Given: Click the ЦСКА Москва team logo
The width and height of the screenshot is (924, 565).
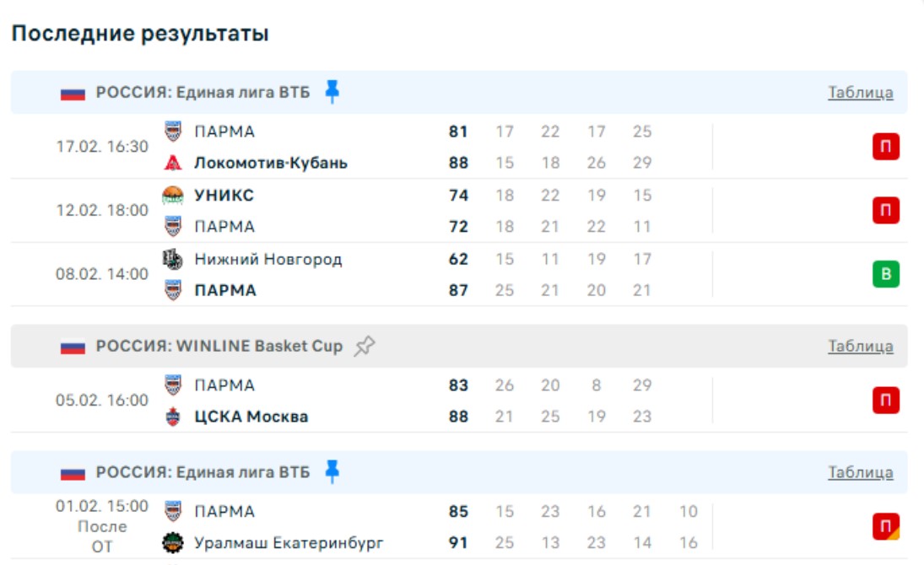Looking at the screenshot, I should pos(173,417).
